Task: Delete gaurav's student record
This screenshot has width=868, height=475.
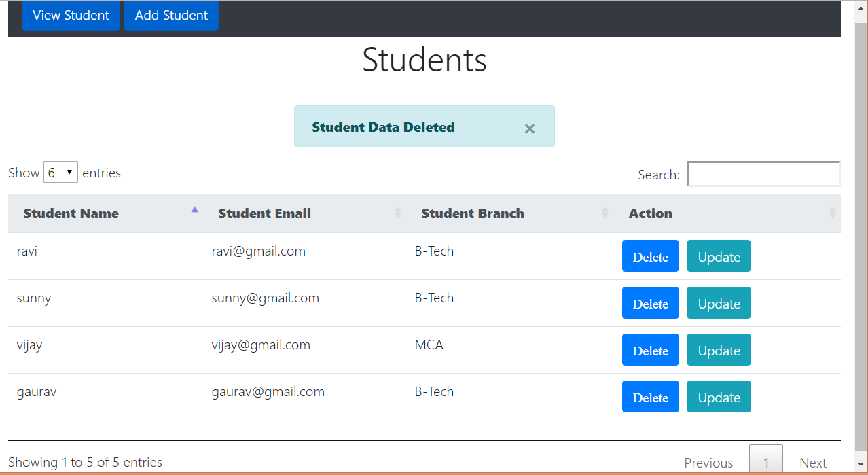Action: click(x=650, y=396)
